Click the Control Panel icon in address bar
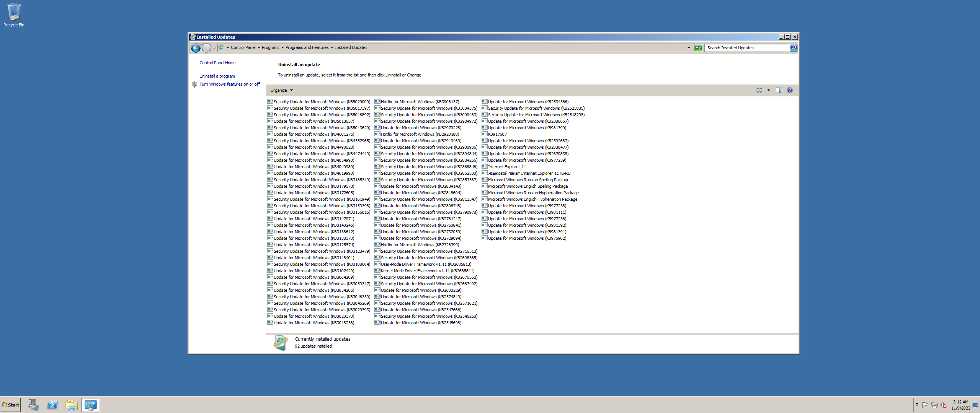 [x=221, y=47]
